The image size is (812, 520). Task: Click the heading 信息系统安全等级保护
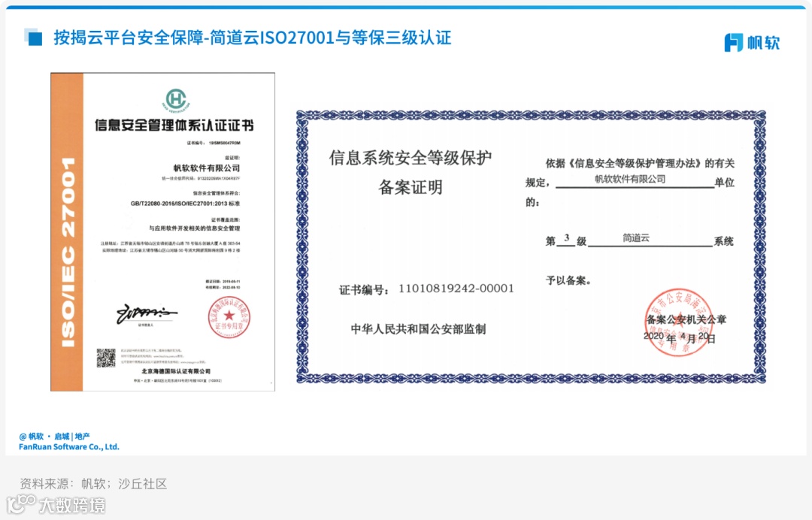[411, 158]
